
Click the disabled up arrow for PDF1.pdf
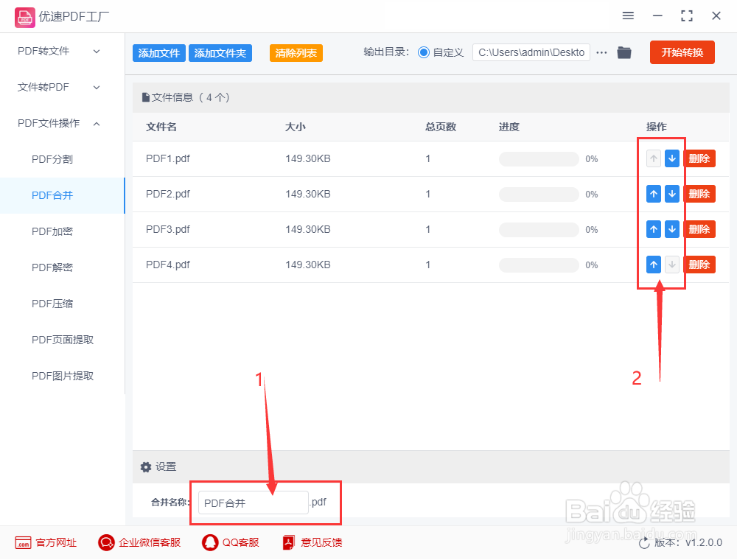654,159
